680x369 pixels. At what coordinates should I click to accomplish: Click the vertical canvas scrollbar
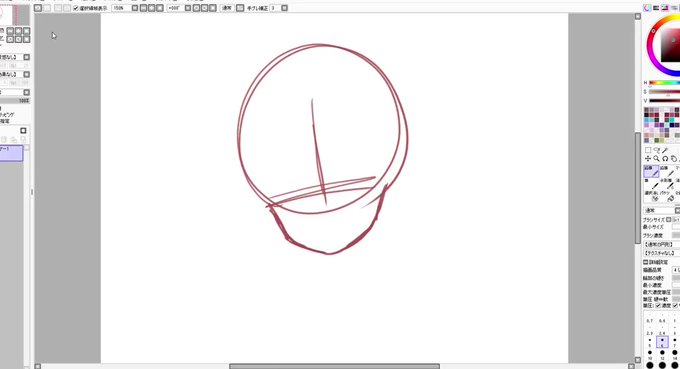pyautogui.click(x=638, y=187)
